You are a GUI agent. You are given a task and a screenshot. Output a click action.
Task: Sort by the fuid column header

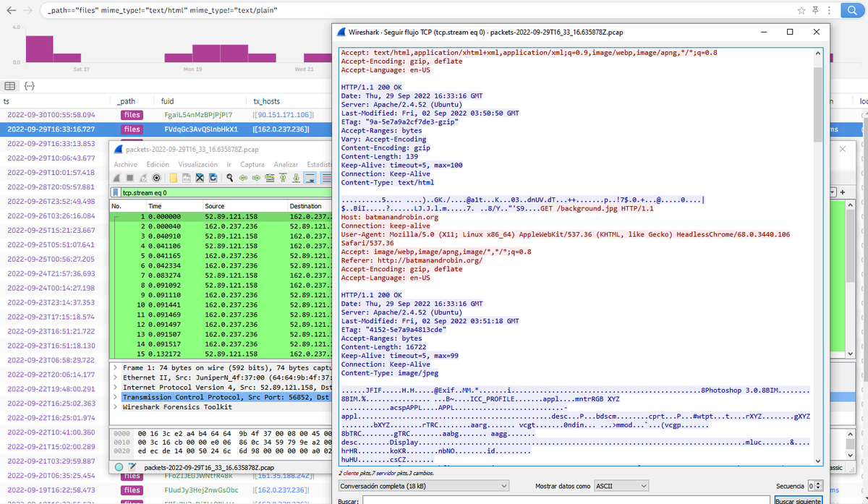click(x=167, y=101)
